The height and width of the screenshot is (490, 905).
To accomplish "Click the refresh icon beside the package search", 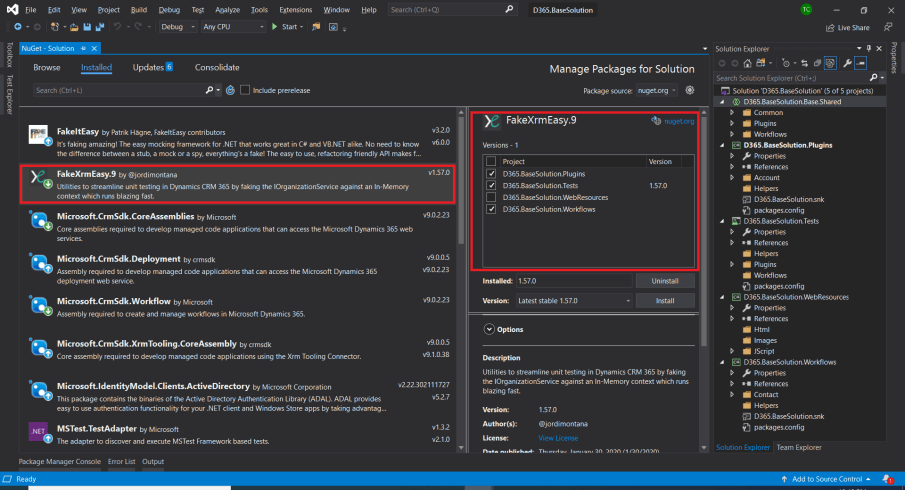I will click(x=230, y=90).
